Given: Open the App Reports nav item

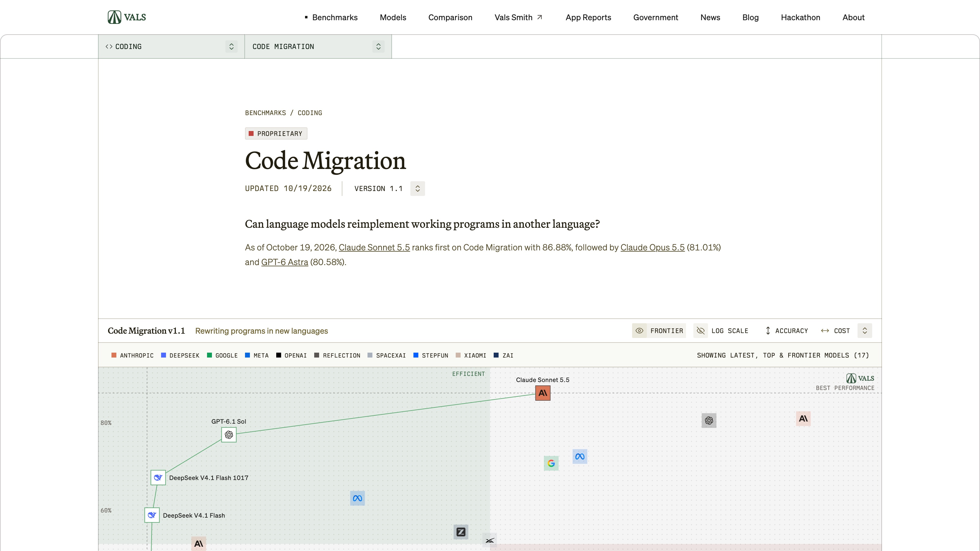Looking at the screenshot, I should coord(588,17).
